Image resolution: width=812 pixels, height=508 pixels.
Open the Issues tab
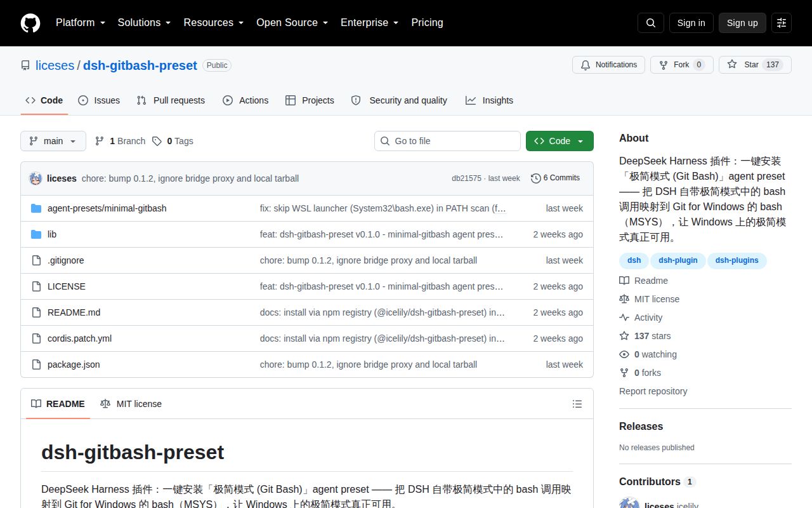[99, 100]
